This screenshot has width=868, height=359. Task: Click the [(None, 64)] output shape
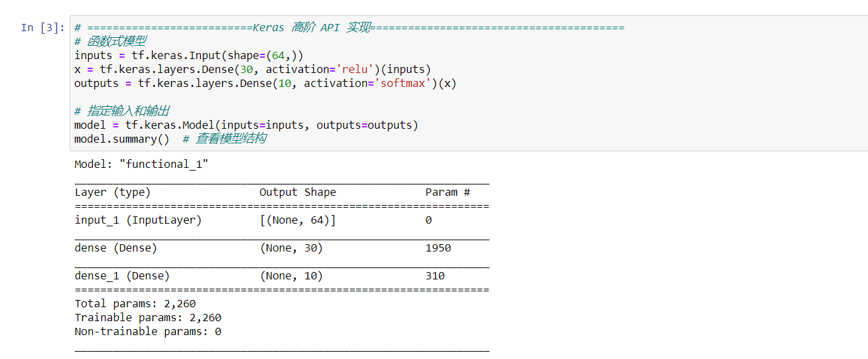(298, 220)
